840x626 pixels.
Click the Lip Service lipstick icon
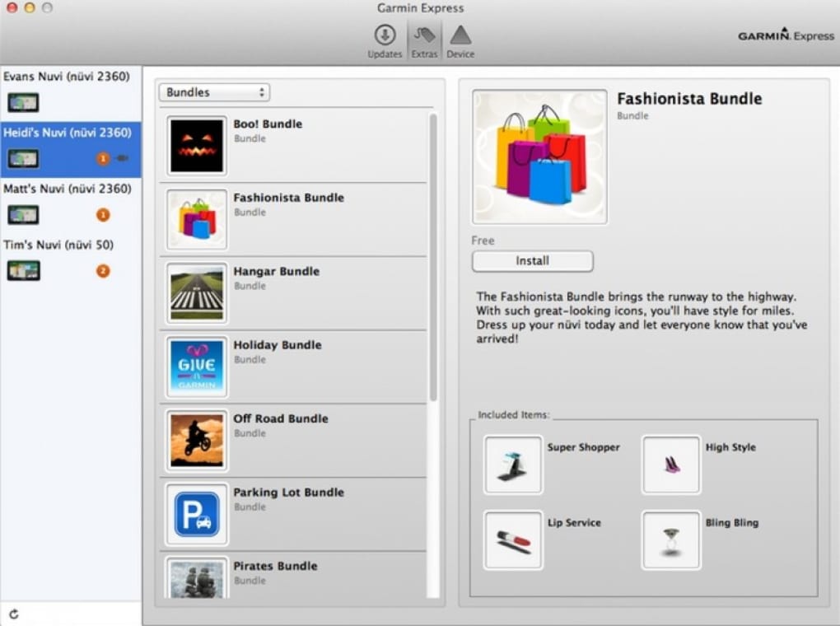coord(513,540)
